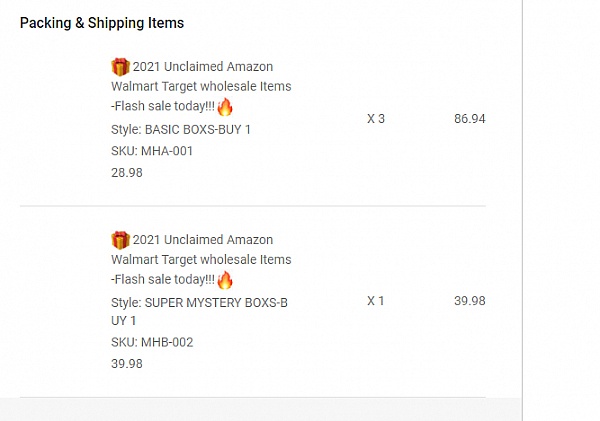This screenshot has height=421, width=600.
Task: Click the 39.98 line total on right
Action: tap(470, 301)
